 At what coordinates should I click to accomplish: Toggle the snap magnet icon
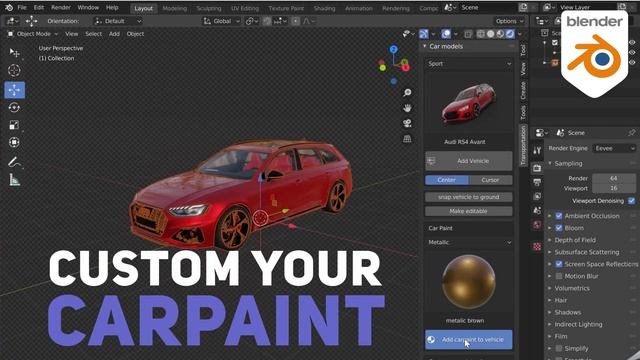267,21
